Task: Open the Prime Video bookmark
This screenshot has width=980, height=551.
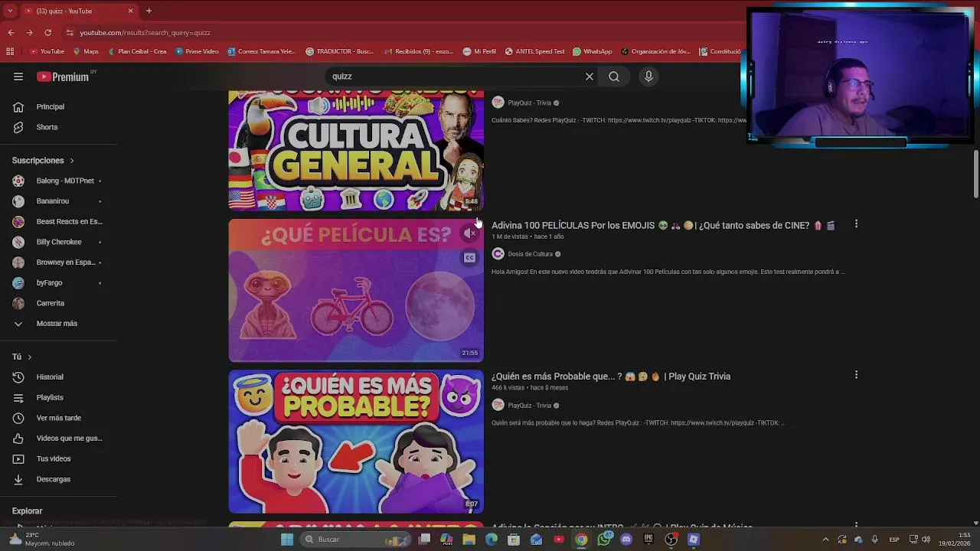Action: pos(197,51)
